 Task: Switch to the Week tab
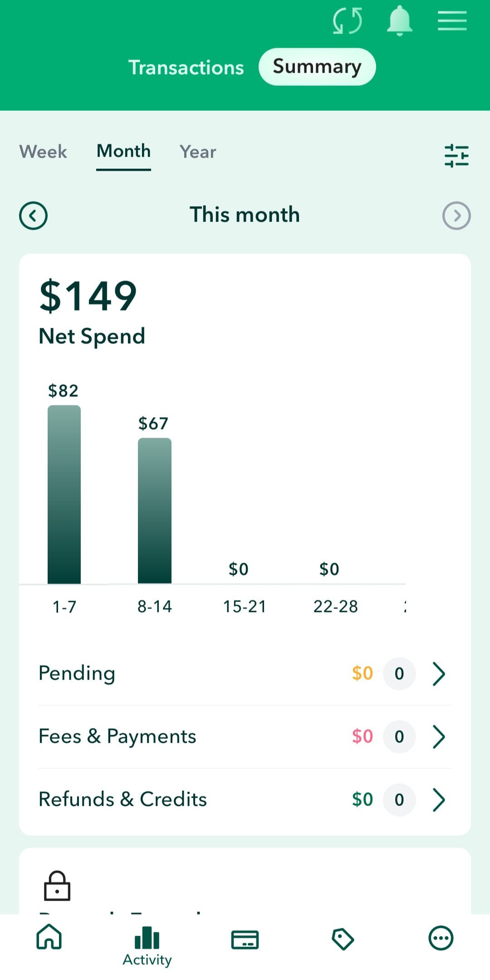click(43, 152)
